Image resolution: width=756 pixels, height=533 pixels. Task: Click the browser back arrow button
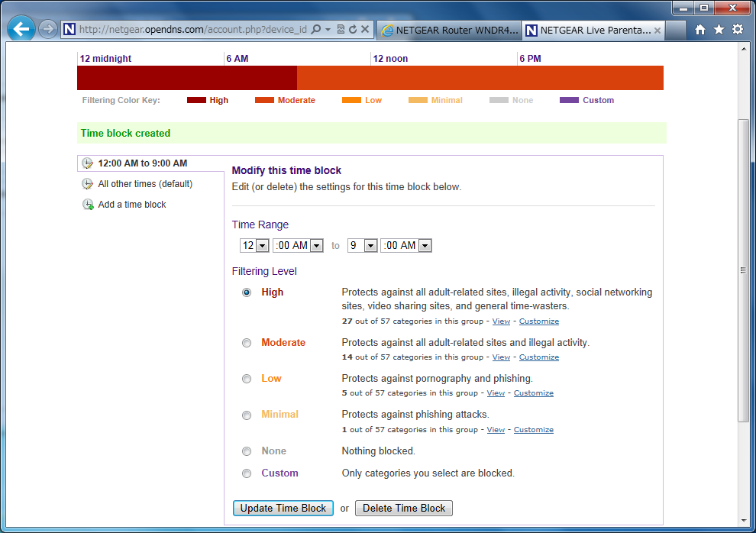tap(21, 29)
